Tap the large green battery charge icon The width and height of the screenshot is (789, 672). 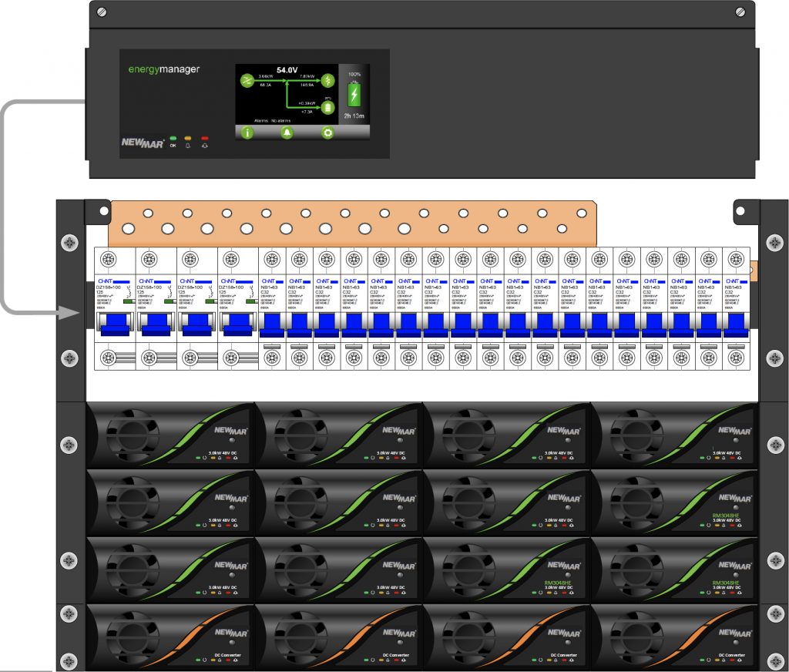[354, 94]
